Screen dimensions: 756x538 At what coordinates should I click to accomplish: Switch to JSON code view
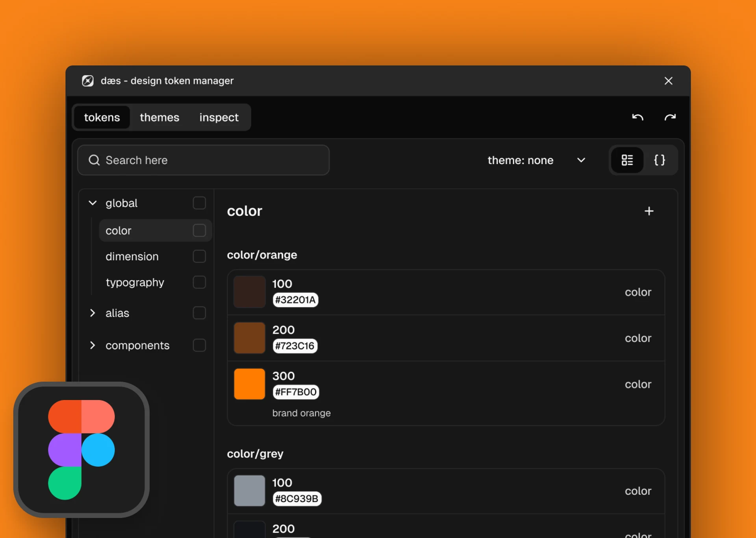(x=659, y=160)
